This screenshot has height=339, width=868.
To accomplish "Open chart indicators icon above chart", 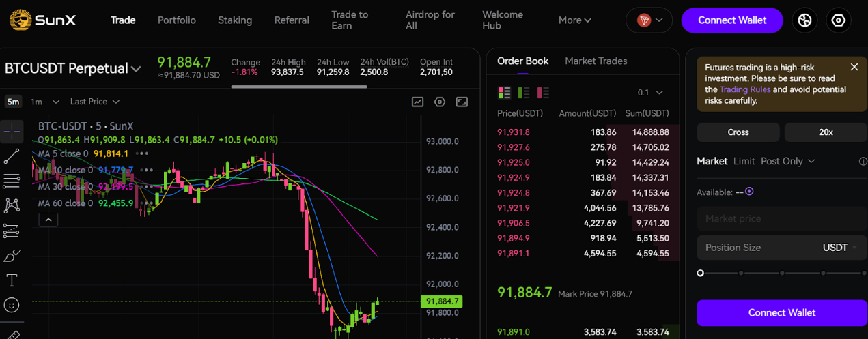I will click(x=417, y=102).
